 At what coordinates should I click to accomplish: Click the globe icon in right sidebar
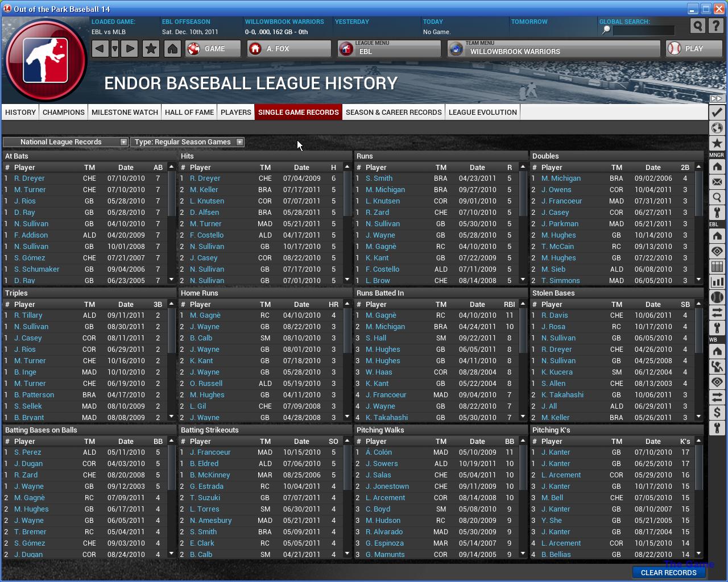point(717,128)
